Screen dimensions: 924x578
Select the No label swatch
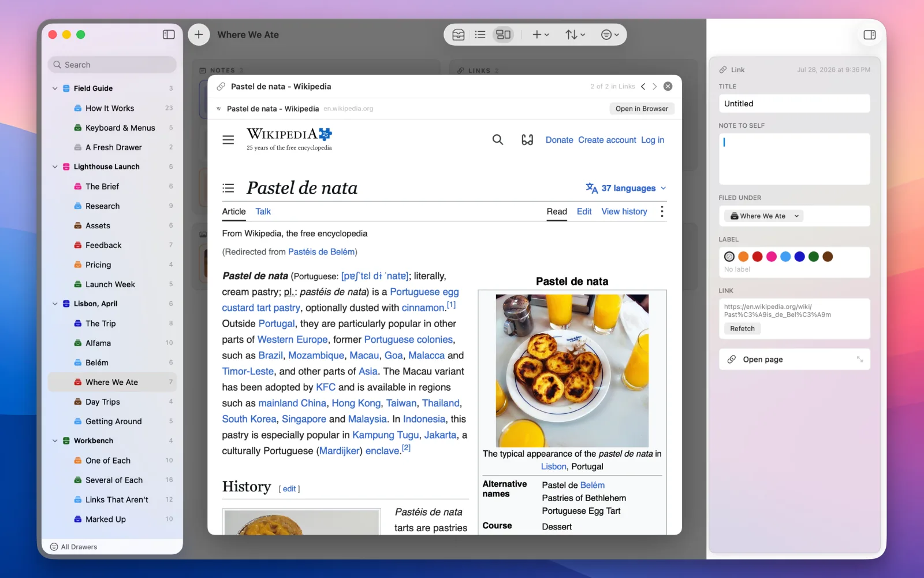click(729, 257)
